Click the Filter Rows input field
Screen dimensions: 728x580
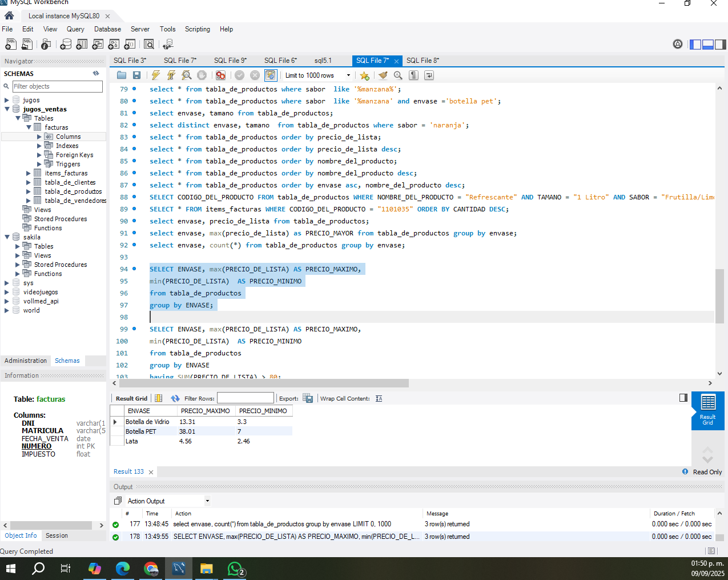pos(246,398)
